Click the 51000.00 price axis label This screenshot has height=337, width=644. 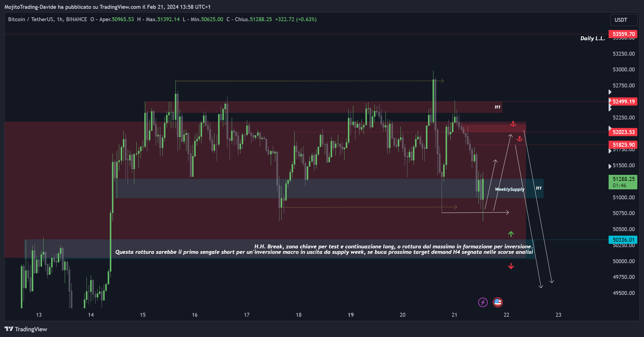pyautogui.click(x=624, y=198)
